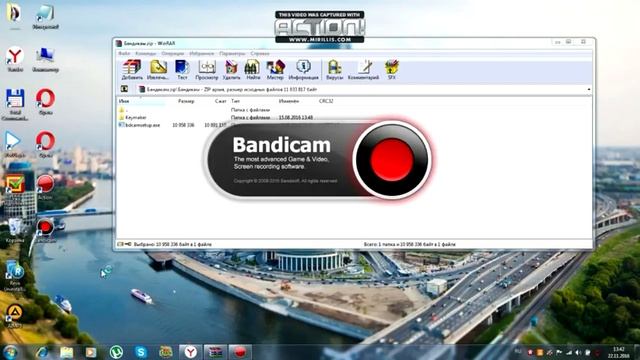Click the Информация (Info) toolbar icon
Viewport: 640px width, 360px height.
[303, 69]
